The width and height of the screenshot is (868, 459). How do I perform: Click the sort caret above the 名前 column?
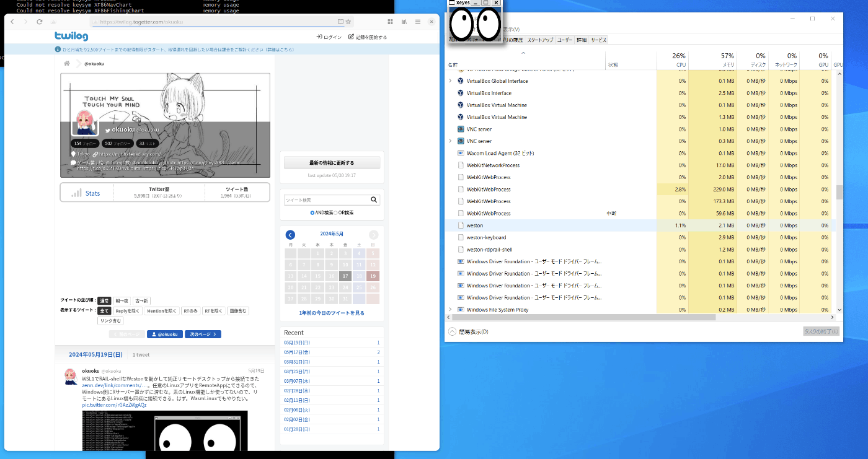click(x=523, y=54)
